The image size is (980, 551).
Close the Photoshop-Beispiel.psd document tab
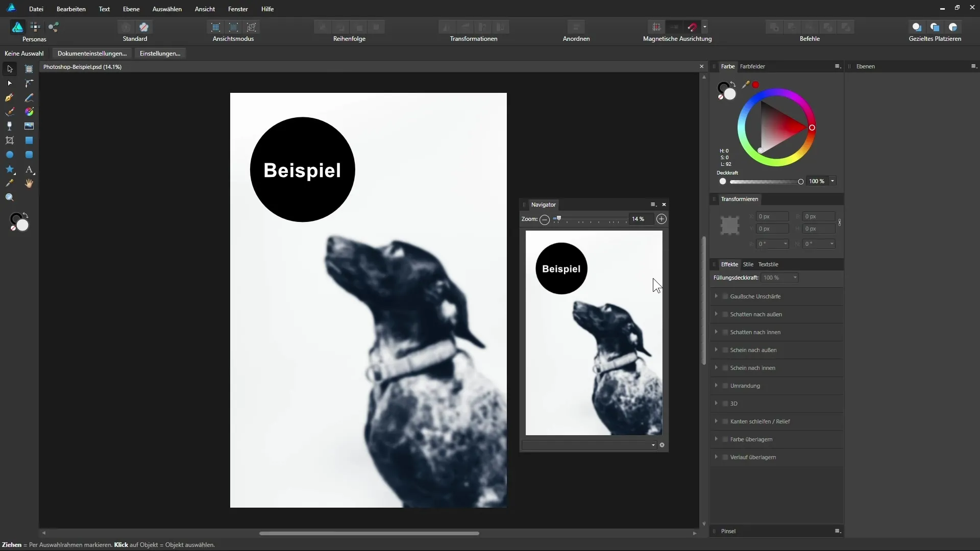pos(701,67)
